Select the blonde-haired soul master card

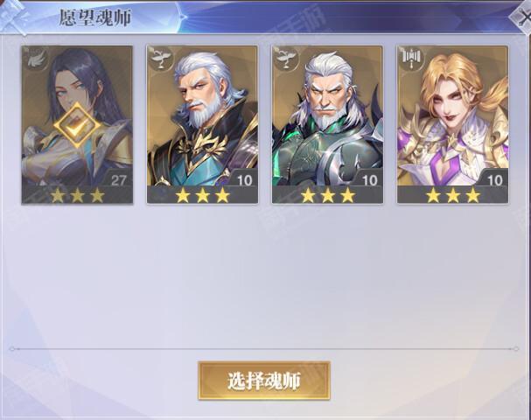[453, 124]
